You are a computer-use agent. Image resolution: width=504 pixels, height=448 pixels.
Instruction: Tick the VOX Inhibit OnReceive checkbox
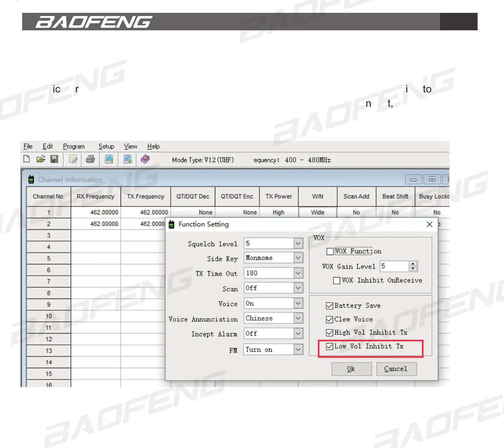pyautogui.click(x=336, y=281)
